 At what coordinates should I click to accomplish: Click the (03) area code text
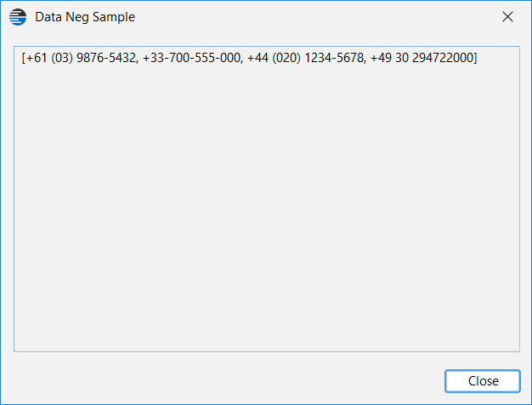coord(62,58)
